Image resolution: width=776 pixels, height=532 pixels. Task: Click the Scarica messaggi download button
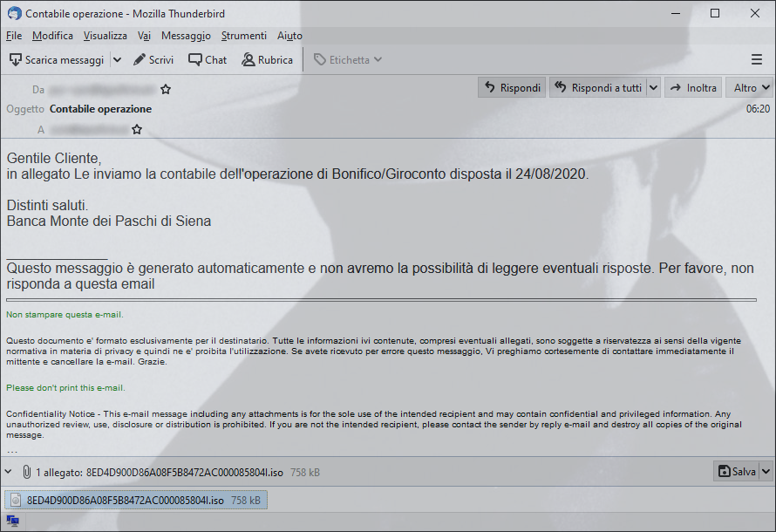[57, 60]
